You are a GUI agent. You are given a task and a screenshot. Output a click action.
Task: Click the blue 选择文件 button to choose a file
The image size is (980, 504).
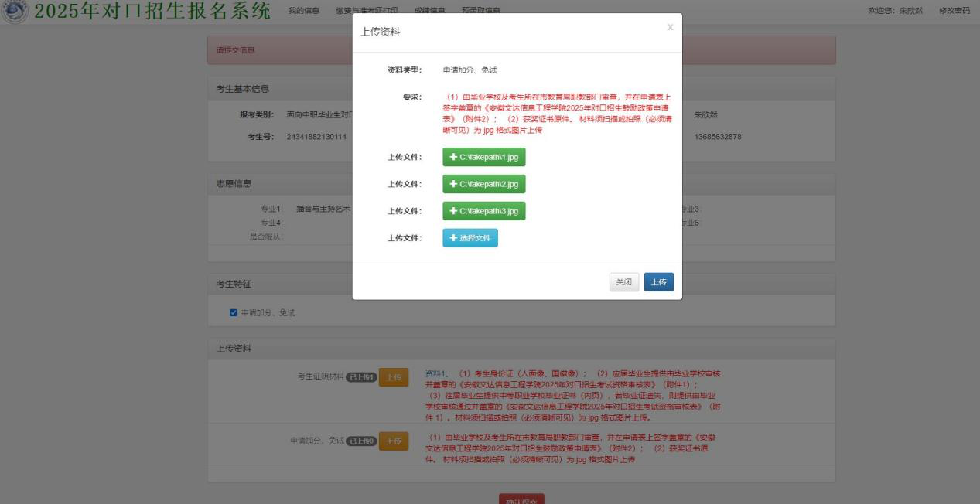point(470,238)
